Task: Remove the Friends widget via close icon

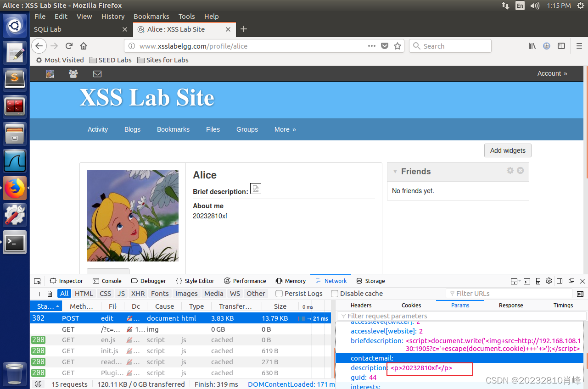Action: click(x=521, y=170)
